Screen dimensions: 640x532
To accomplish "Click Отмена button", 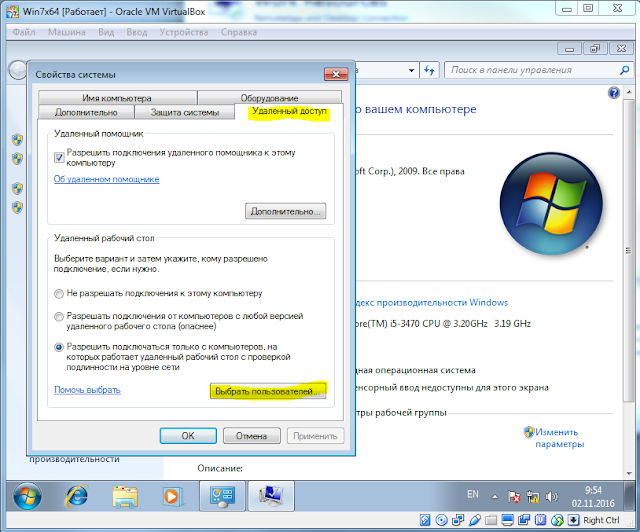I will tap(252, 436).
